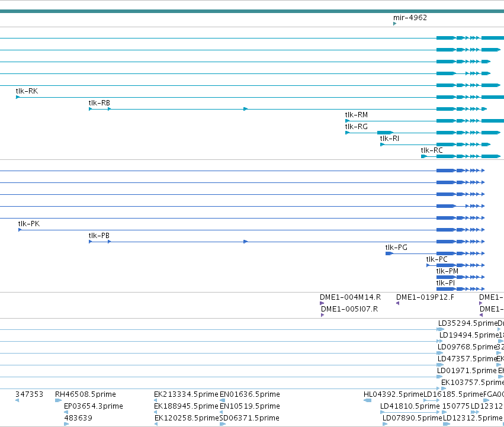Screen dimensions: 504x427
Task: Open the DME1-004M14.R feature label
Action: coord(350,297)
